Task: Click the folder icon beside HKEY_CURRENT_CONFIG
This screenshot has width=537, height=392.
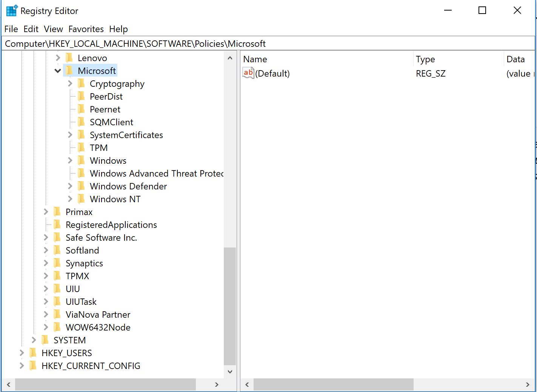Action: tap(33, 366)
